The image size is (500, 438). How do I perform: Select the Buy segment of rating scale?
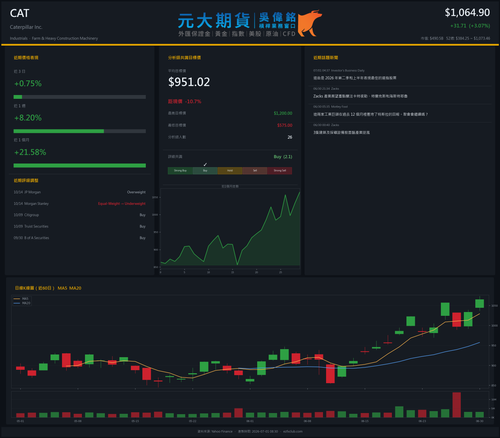pos(205,171)
